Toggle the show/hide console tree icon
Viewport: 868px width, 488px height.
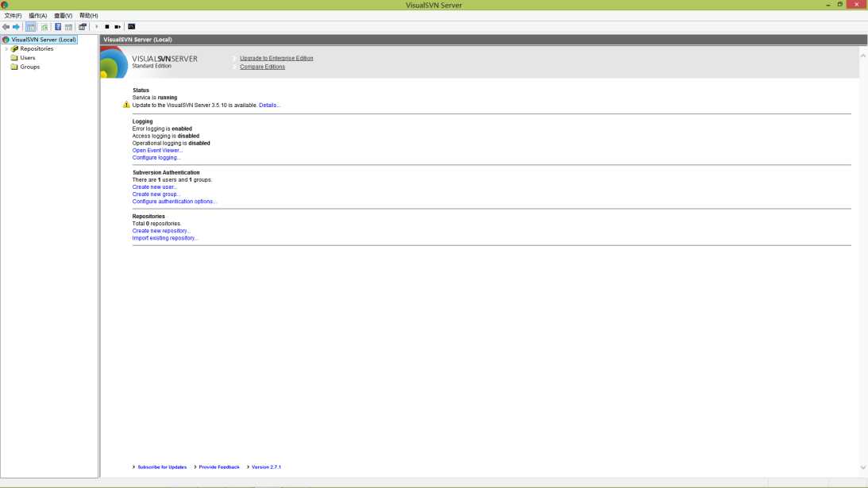30,26
